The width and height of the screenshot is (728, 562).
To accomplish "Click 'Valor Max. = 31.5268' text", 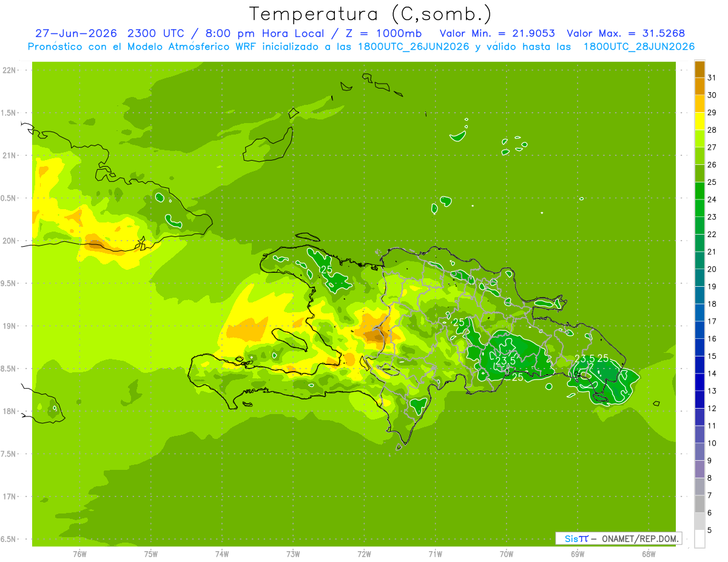I will [x=626, y=33].
